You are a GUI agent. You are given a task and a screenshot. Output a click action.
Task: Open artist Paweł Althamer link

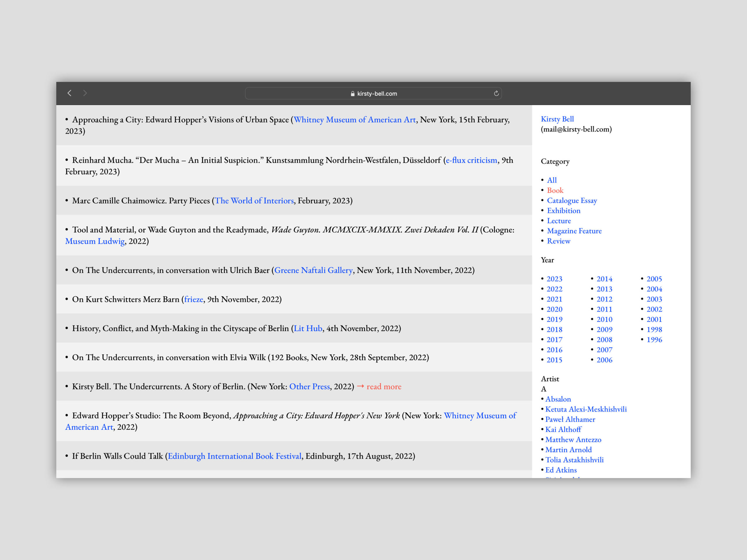click(570, 419)
